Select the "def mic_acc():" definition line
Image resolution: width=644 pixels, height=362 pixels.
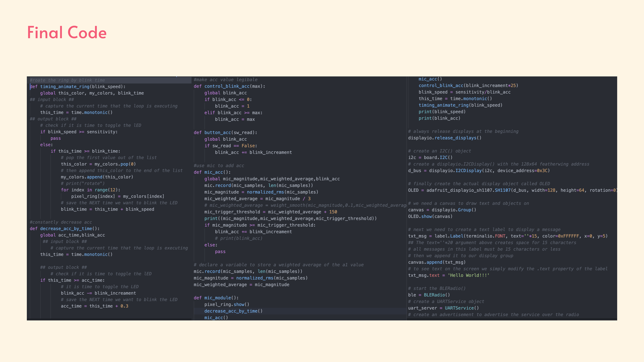click(x=212, y=172)
